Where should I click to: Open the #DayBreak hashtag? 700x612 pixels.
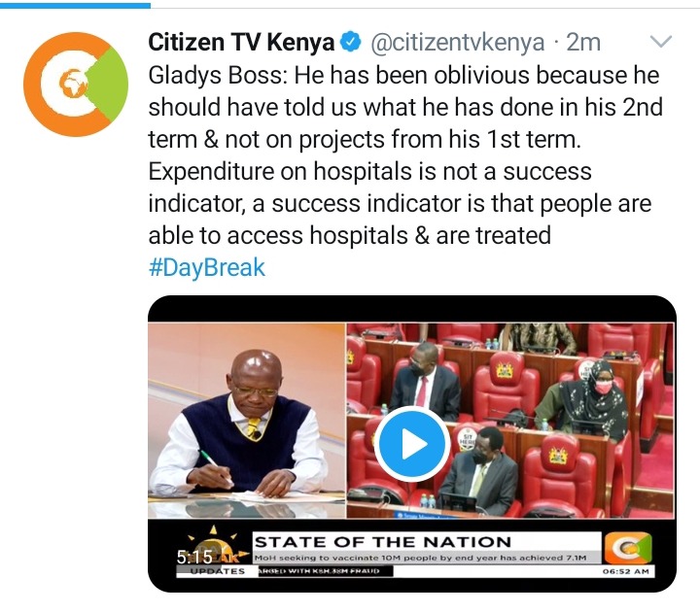(x=207, y=267)
